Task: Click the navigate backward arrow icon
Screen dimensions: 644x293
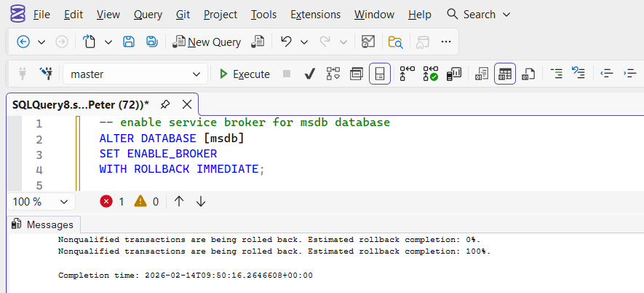Action: click(23, 42)
